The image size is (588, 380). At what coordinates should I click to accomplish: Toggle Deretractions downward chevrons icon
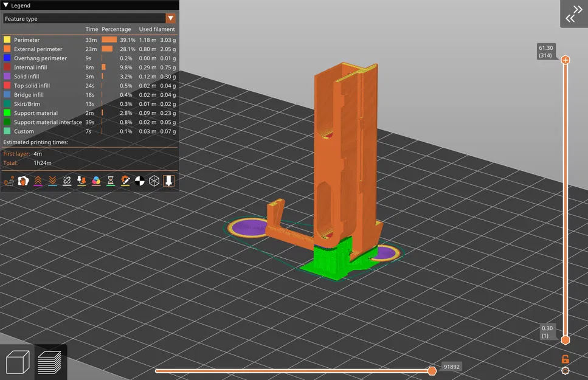[x=52, y=181]
